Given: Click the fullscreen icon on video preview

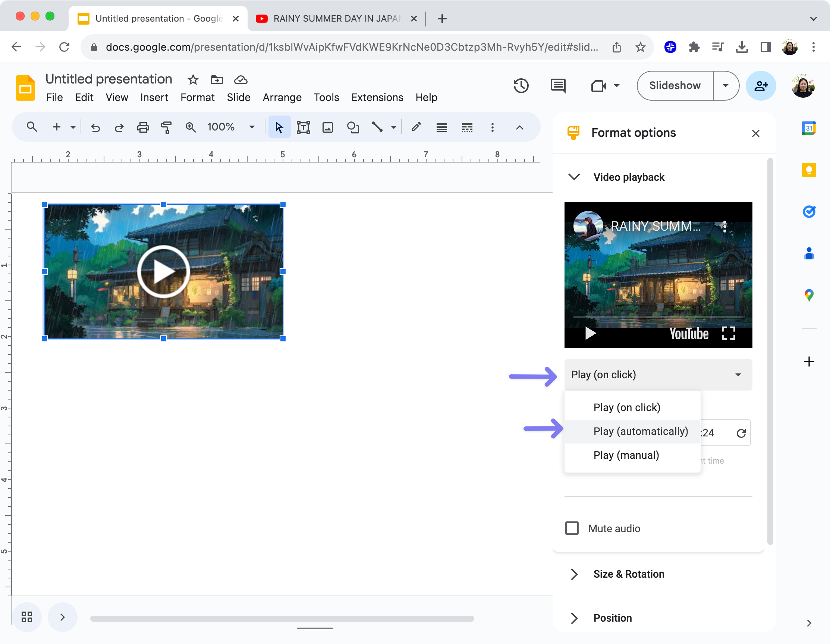Looking at the screenshot, I should point(728,333).
